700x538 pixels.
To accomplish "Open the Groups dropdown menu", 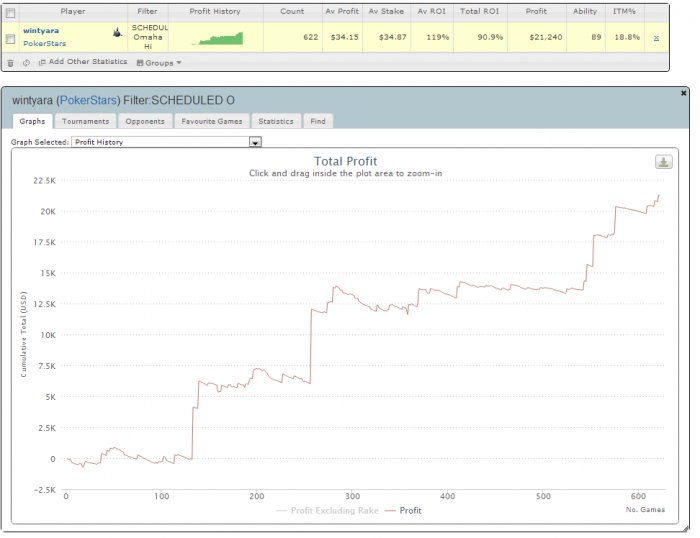I will click(x=159, y=63).
